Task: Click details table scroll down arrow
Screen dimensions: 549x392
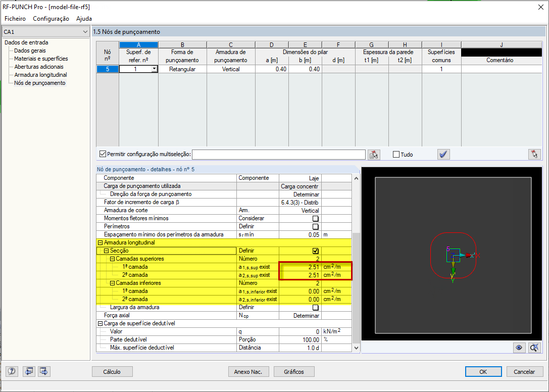Action: point(356,348)
